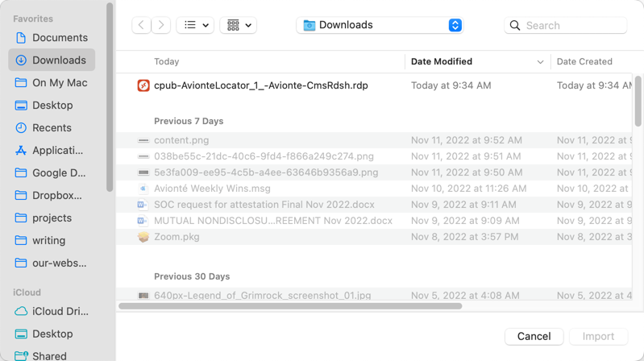The width and height of the screenshot is (644, 361).
Task: Sort by the Date Modified column
Action: coord(442,61)
